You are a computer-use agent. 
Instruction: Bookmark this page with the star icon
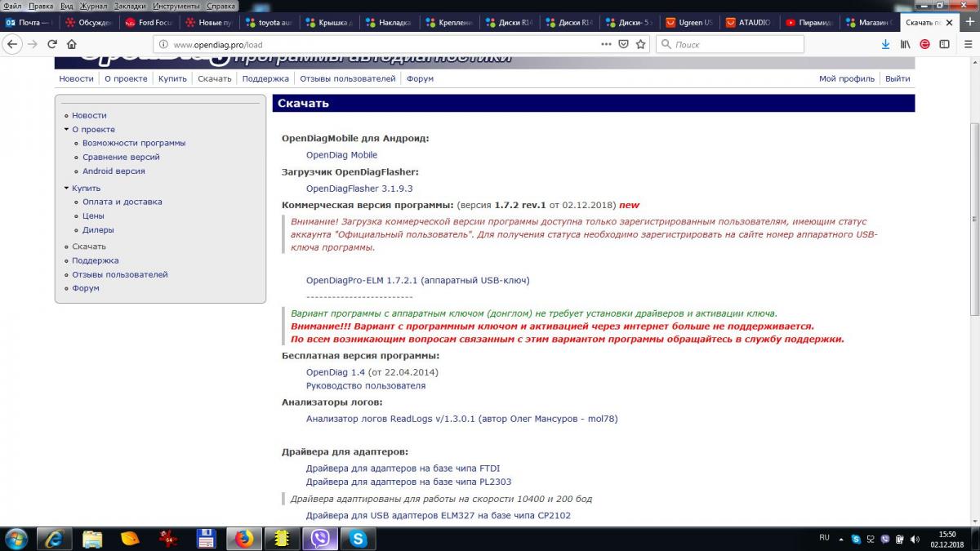[641, 44]
